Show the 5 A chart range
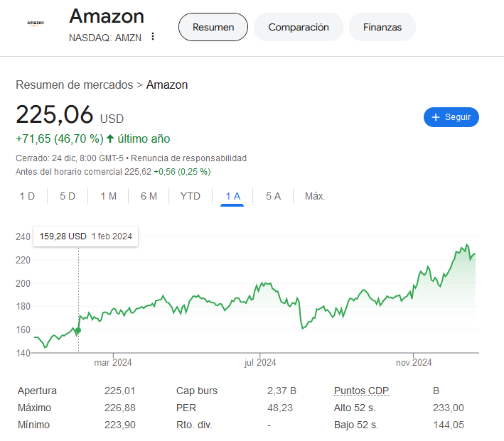The width and height of the screenshot is (504, 441). pyautogui.click(x=273, y=196)
